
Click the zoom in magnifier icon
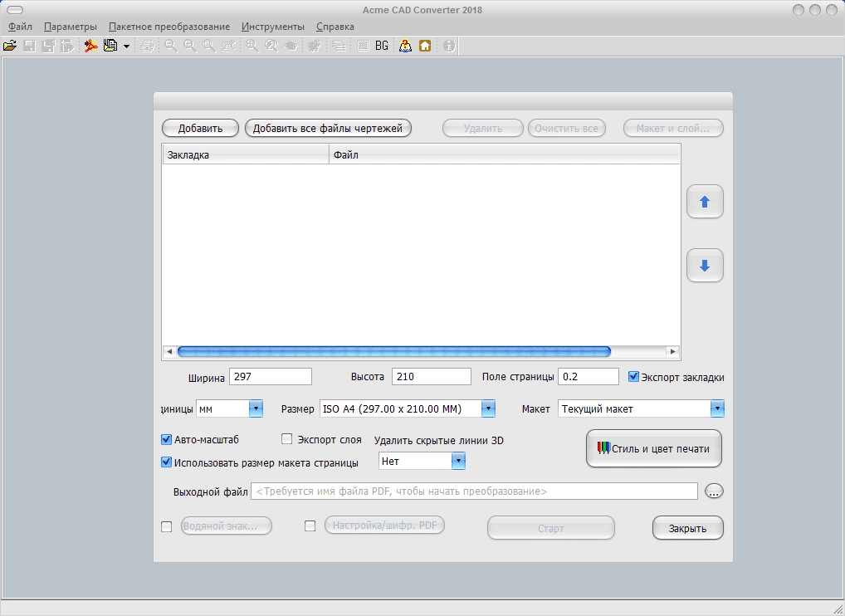190,46
